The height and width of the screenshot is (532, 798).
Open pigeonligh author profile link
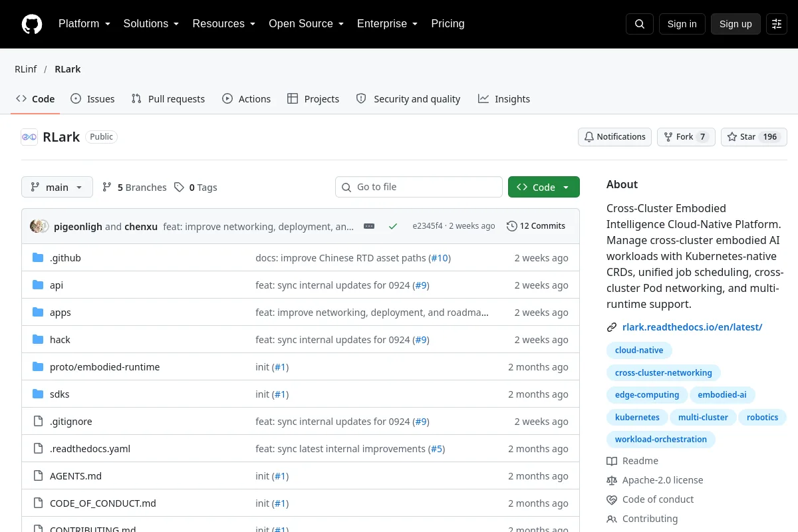coord(78,227)
